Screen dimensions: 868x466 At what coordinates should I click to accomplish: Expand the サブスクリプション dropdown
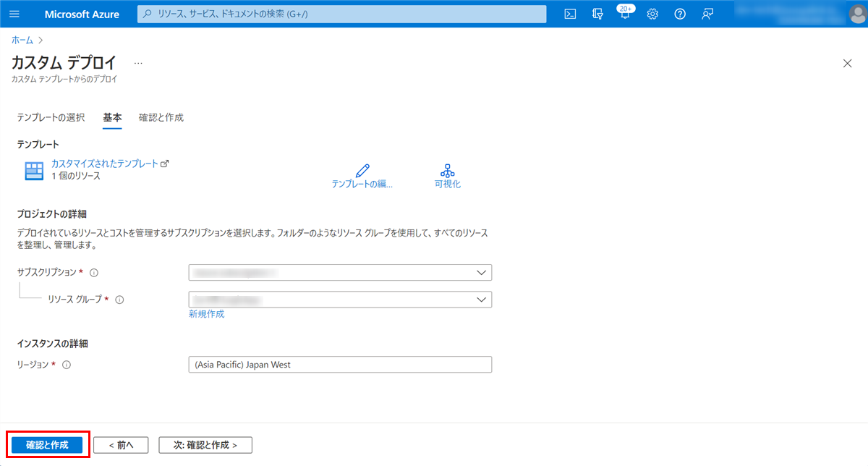(340, 273)
